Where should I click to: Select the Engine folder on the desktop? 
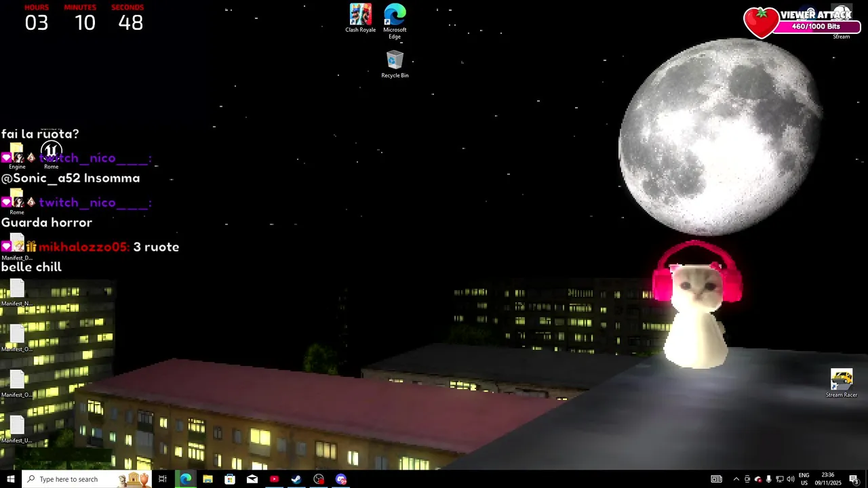tap(17, 156)
